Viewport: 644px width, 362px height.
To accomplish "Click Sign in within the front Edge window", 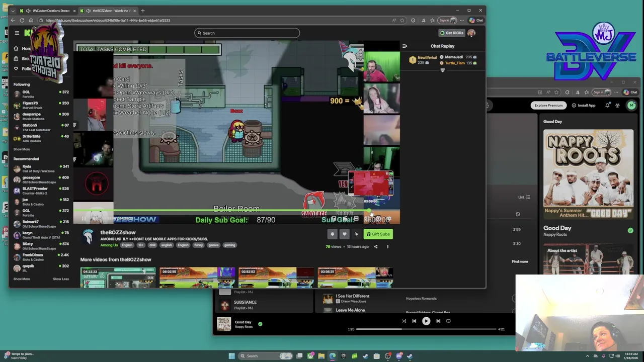I will 447,21.
